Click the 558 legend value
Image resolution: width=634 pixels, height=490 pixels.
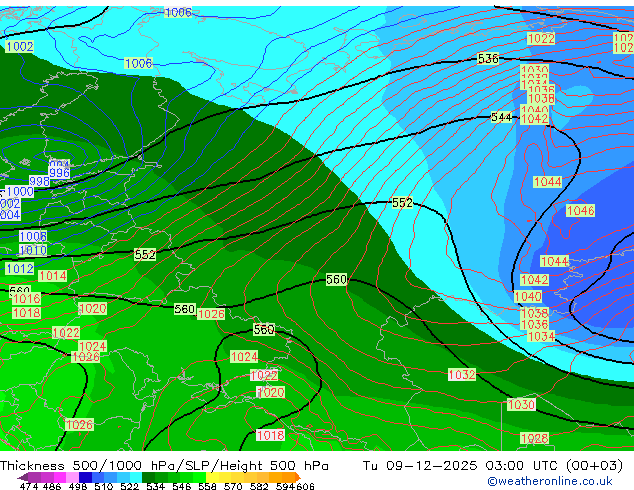point(207,486)
